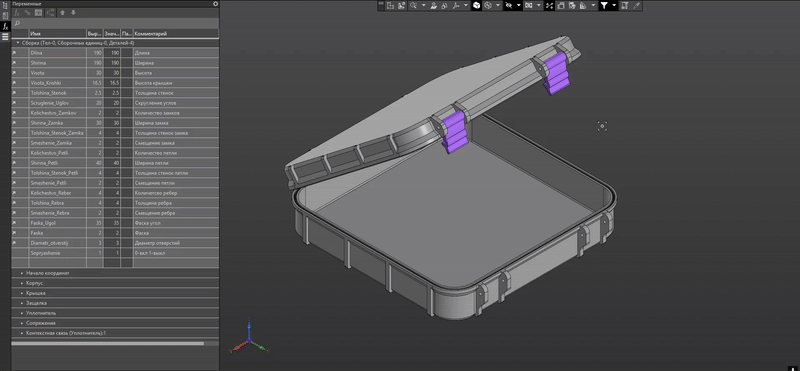Toggle the external variable arrow for Dlina
The height and width of the screenshot is (371, 800).
pyautogui.click(x=14, y=53)
